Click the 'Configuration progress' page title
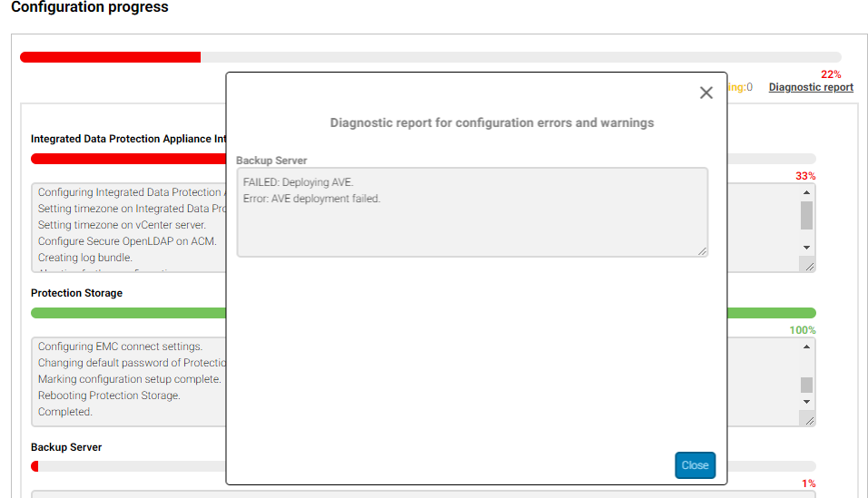 [90, 6]
